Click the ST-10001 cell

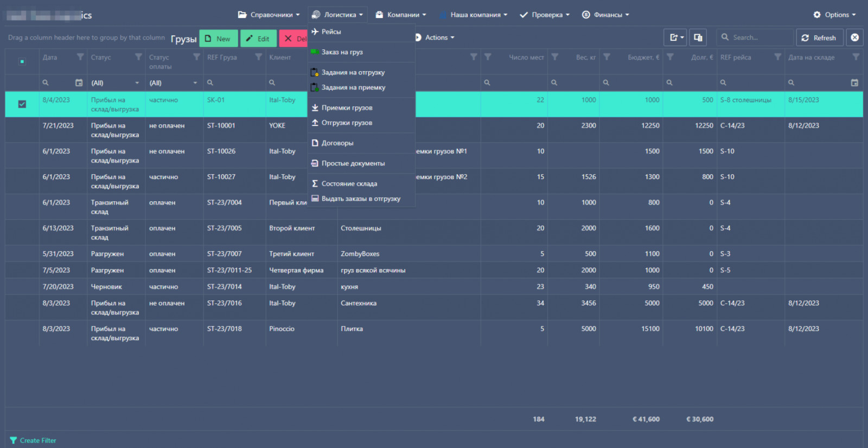pyautogui.click(x=234, y=130)
